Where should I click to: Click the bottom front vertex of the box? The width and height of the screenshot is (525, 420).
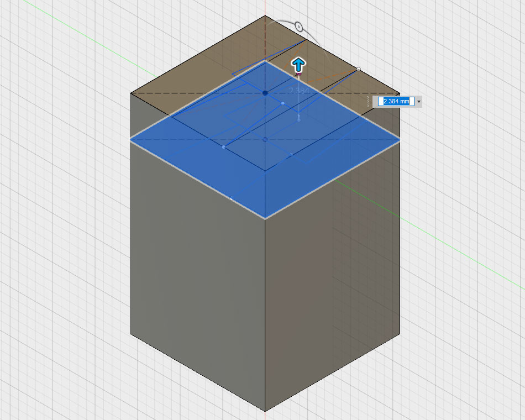click(x=265, y=411)
